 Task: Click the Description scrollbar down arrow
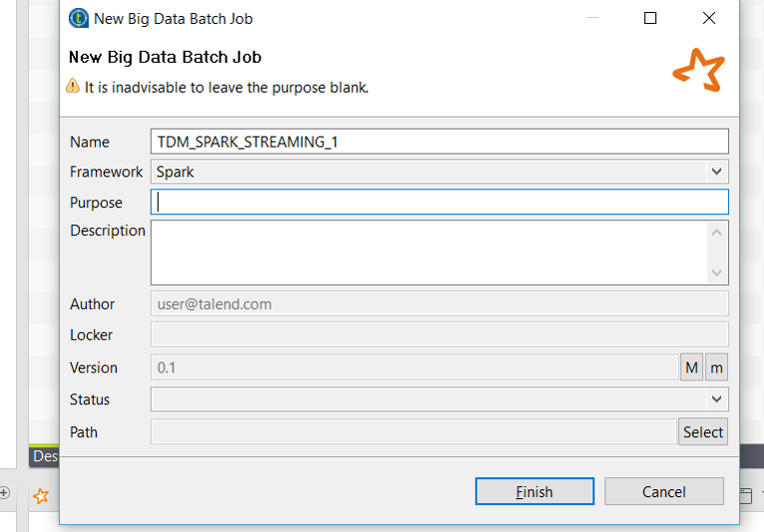[717, 272]
